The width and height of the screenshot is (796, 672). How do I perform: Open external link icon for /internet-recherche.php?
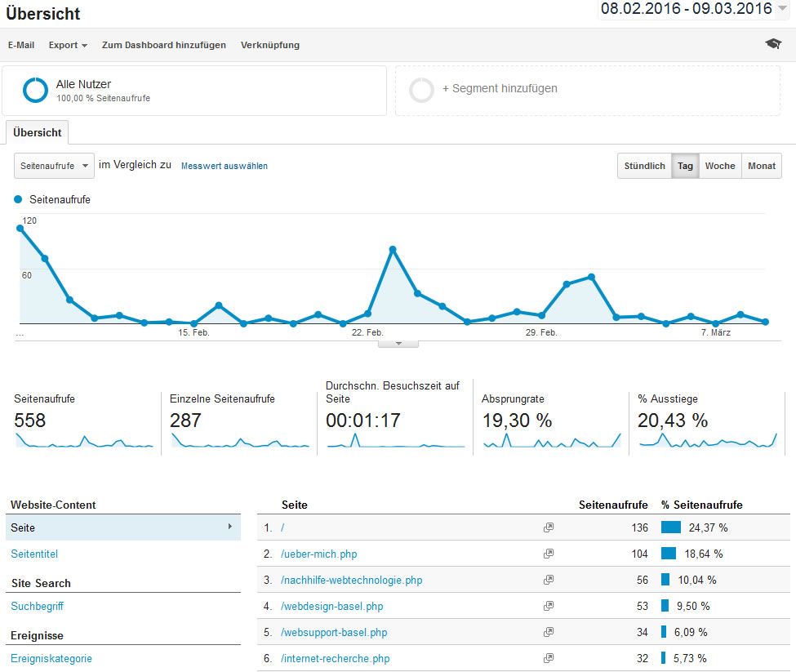click(549, 659)
